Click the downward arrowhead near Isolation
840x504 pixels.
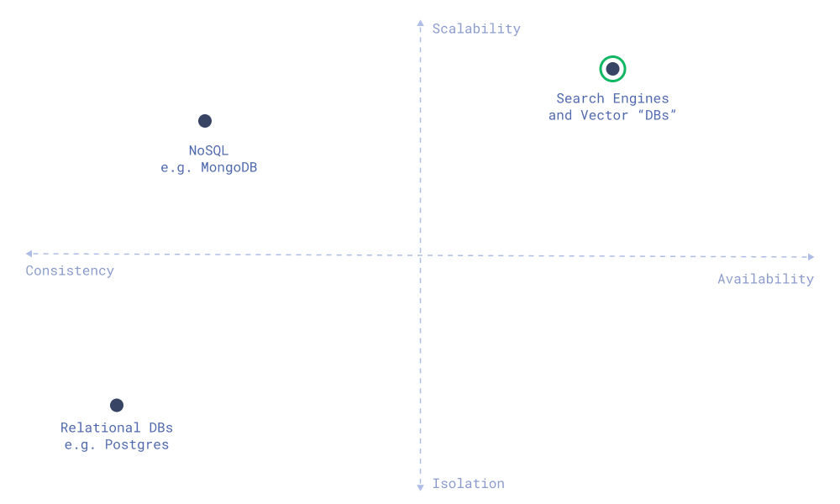(x=420, y=486)
